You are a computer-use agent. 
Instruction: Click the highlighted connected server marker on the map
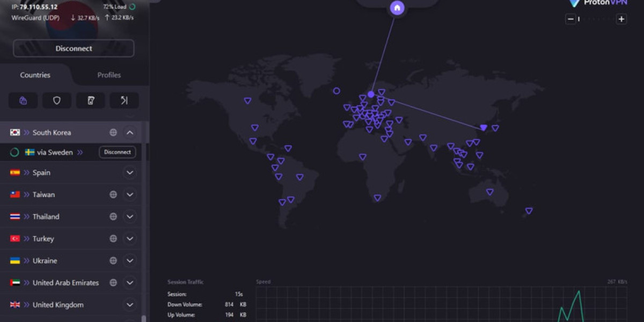point(482,128)
